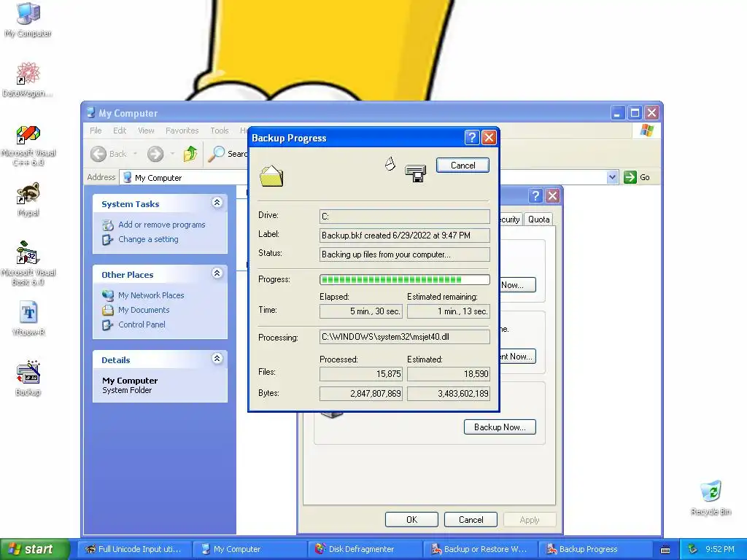The height and width of the screenshot is (560, 747).
Task: Click help button on the properties dialog
Action: [535, 195]
